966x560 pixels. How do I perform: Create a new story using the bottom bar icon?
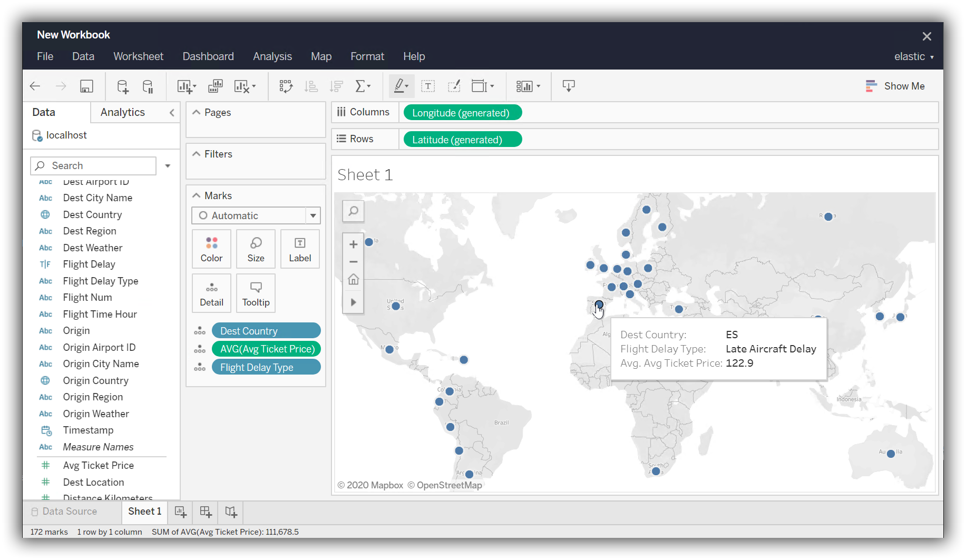[230, 512]
